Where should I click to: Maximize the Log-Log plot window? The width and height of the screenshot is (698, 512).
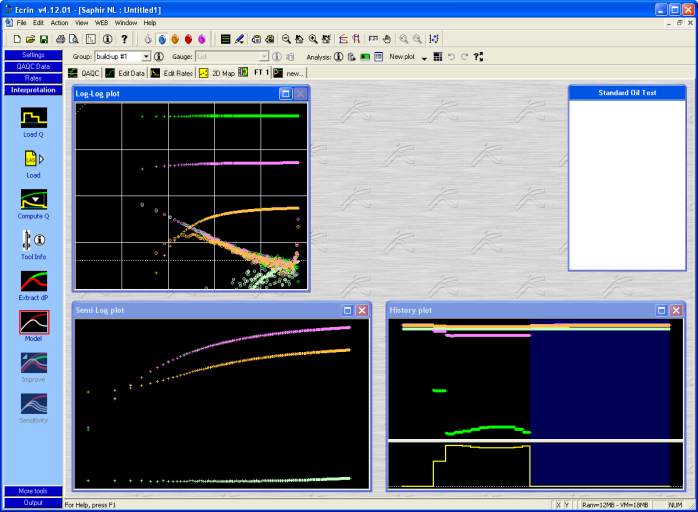click(286, 93)
